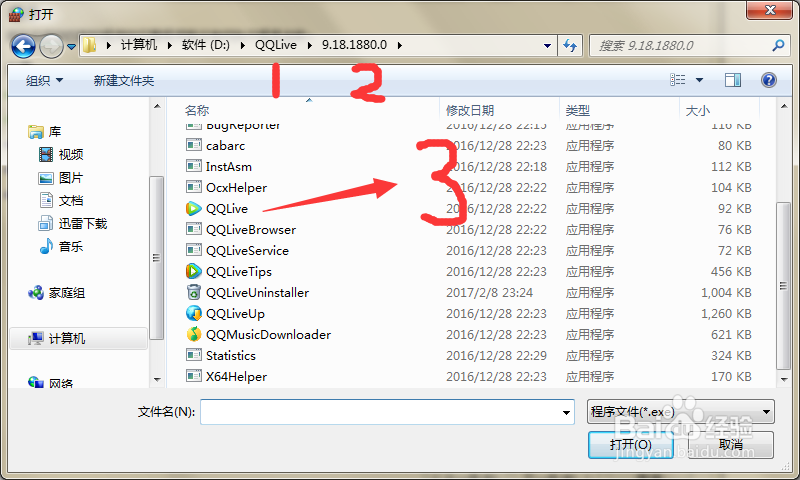
Task: Expand the view options dropdown arrow
Action: (x=699, y=80)
